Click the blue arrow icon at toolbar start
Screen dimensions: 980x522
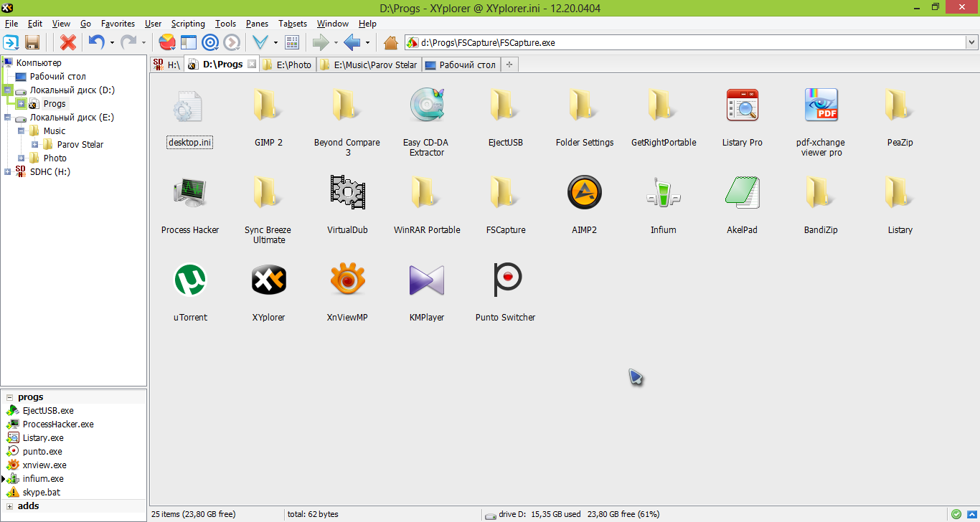11,42
